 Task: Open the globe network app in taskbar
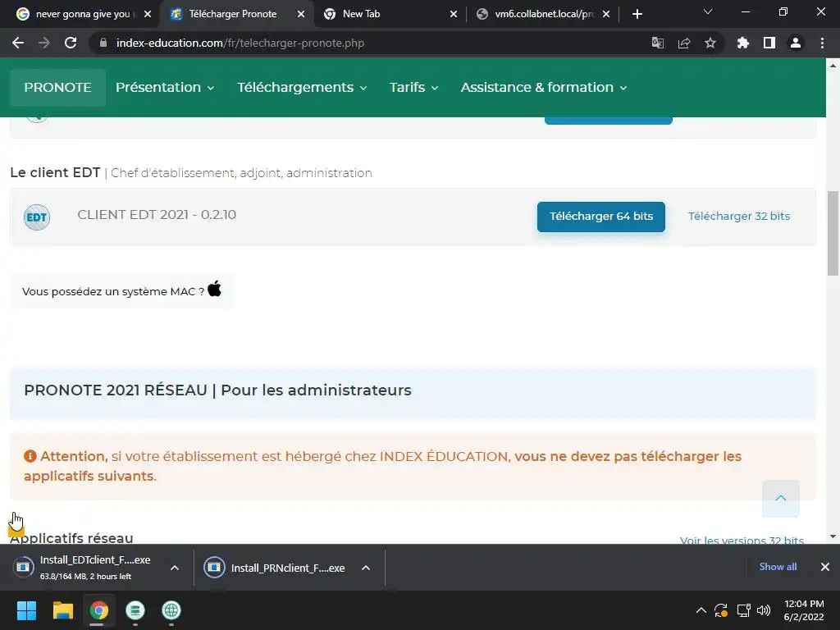[171, 610]
